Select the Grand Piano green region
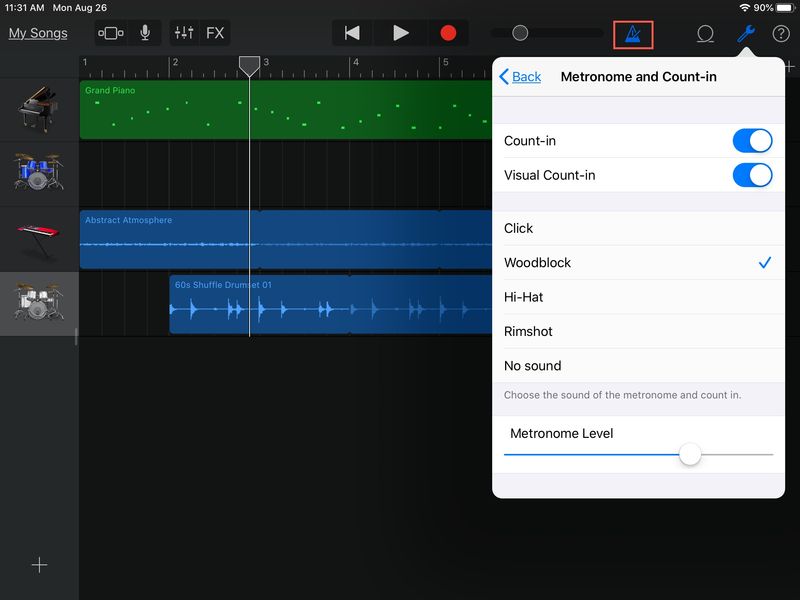Viewport: 800px width, 600px height. pos(286,109)
